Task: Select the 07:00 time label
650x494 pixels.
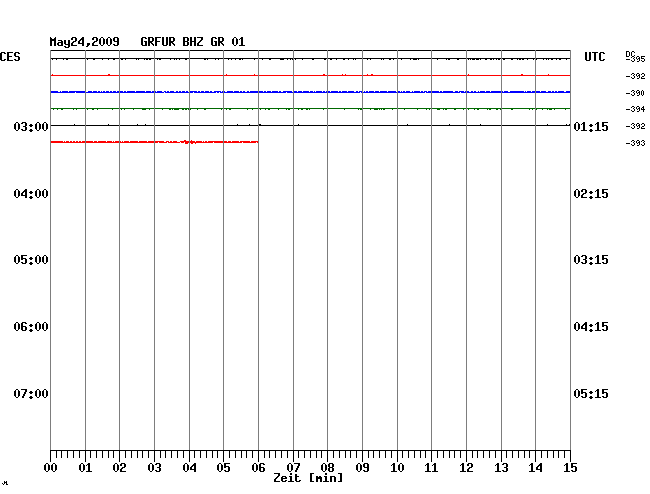Action: (31, 393)
